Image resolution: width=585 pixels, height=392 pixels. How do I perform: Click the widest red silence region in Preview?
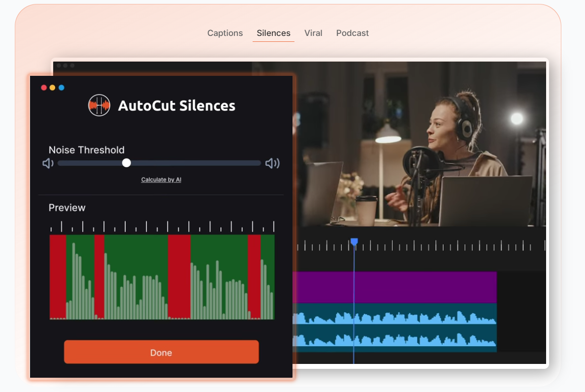point(179,276)
